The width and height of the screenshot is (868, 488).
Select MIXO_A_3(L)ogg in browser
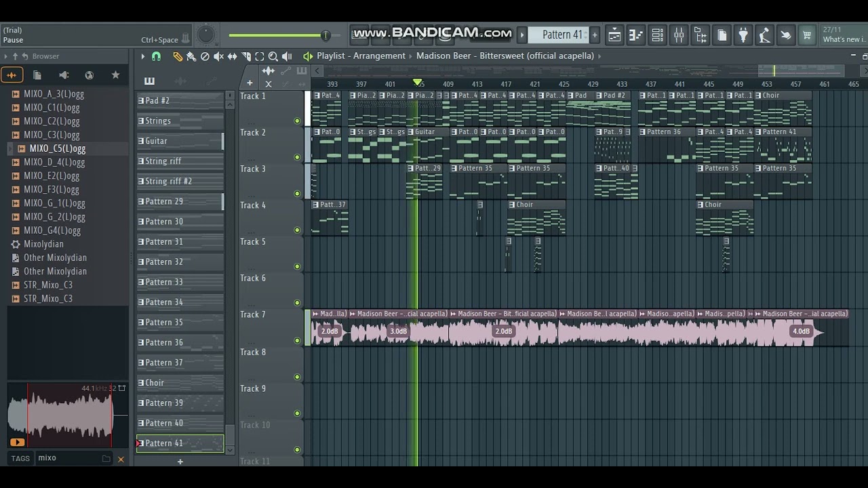pyautogui.click(x=54, y=94)
